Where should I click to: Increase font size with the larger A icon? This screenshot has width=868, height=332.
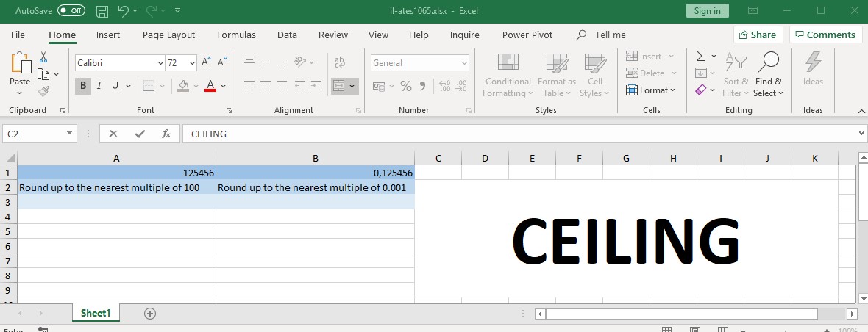click(x=206, y=62)
